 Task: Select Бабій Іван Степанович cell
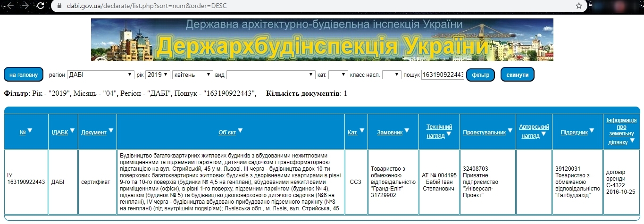pyautogui.click(x=439, y=183)
